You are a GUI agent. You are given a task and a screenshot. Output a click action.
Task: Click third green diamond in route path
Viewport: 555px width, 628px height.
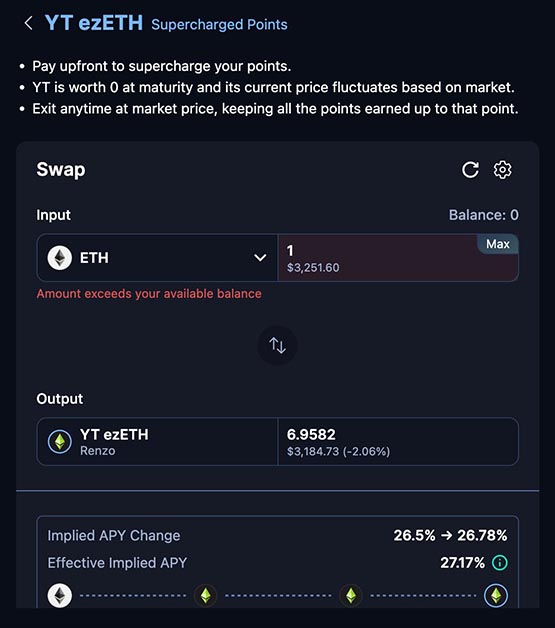[x=351, y=596]
